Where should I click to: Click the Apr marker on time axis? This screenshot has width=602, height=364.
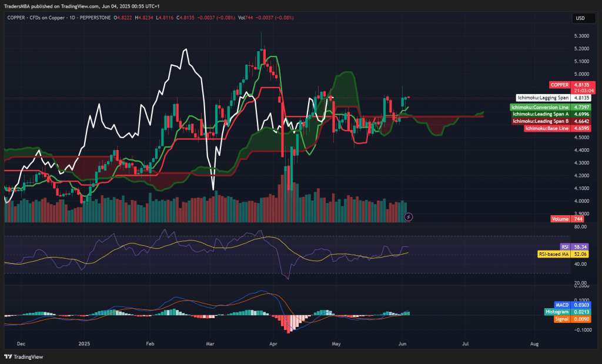[272, 342]
